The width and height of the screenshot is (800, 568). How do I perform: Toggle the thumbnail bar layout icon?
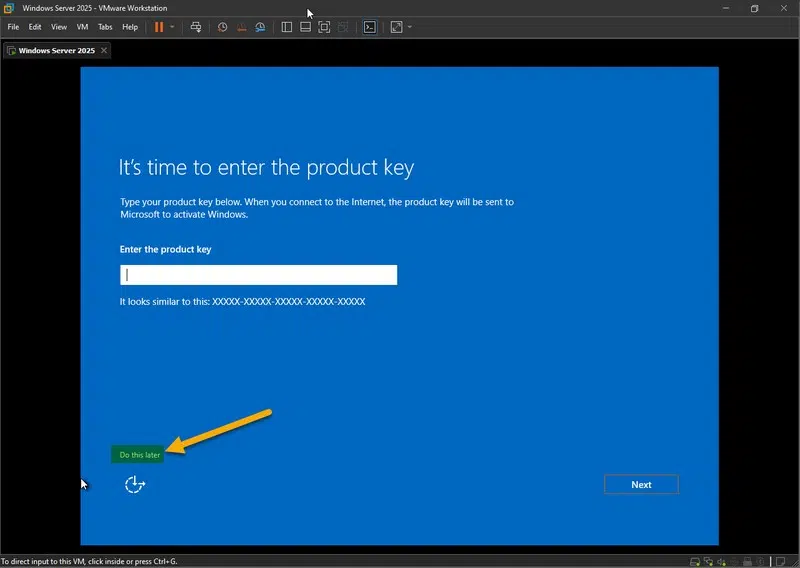[x=305, y=27]
